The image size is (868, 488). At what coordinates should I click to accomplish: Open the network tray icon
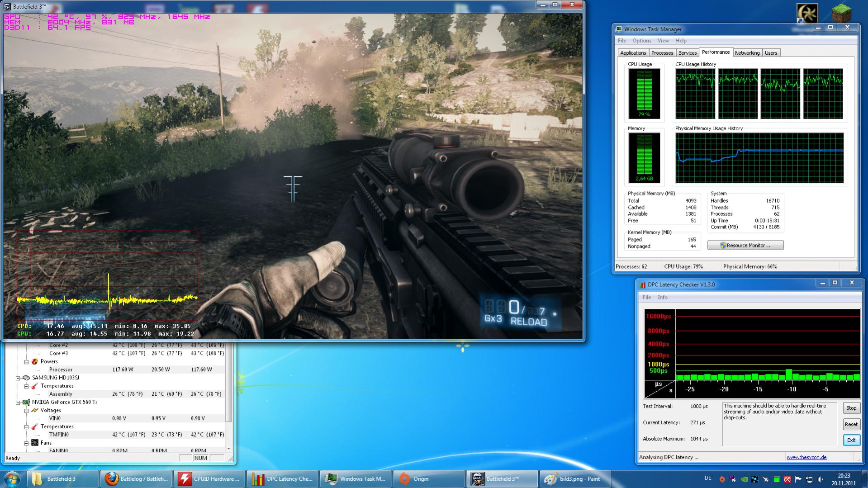(809, 479)
